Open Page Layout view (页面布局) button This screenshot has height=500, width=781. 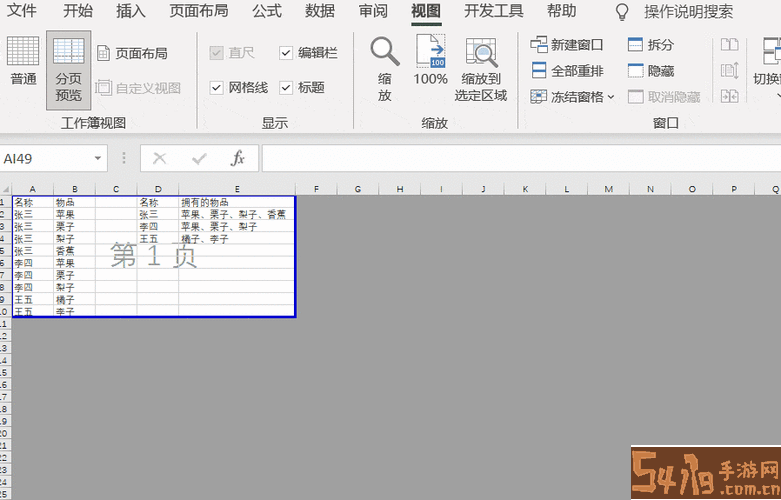(132, 53)
